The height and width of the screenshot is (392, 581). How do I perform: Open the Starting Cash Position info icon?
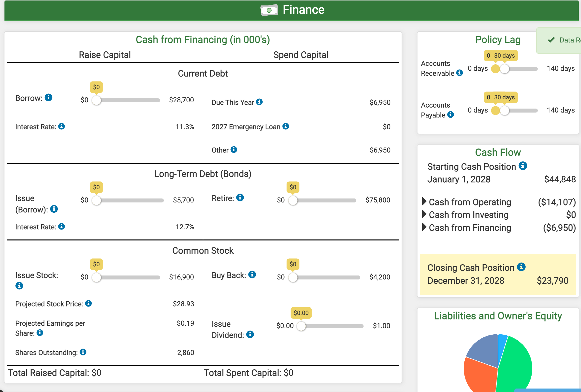click(x=523, y=166)
